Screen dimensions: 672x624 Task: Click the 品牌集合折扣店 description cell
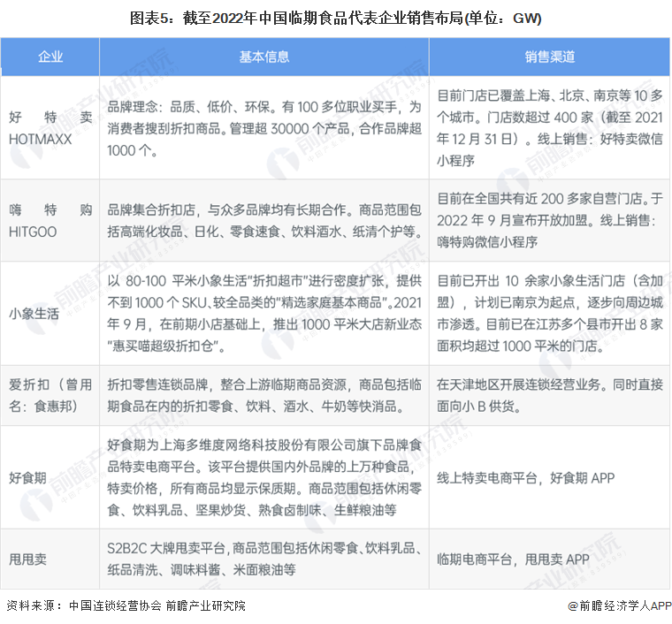click(264, 221)
